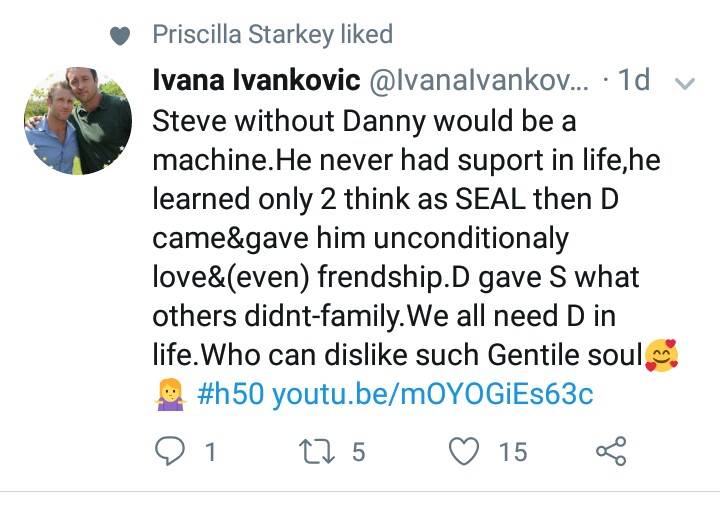Open Ivana Ivankovic's profile picture
The image size is (720, 508).
[78, 121]
